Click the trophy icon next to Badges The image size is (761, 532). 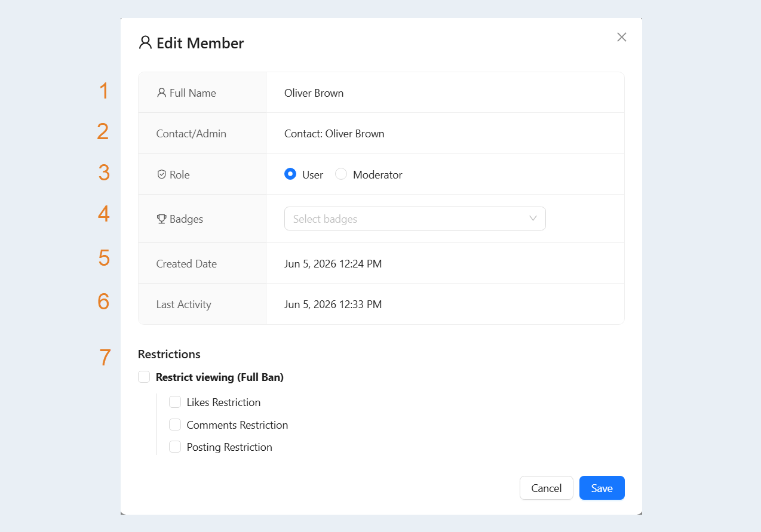tap(161, 219)
